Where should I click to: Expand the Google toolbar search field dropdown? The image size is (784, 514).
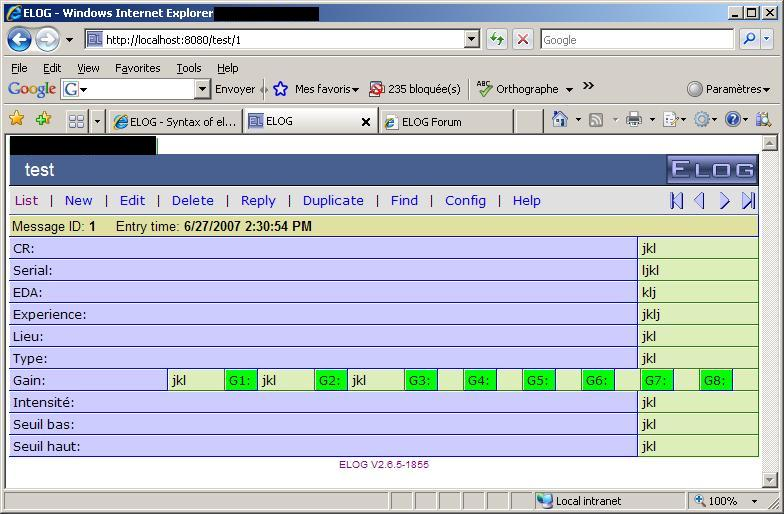click(x=202, y=89)
